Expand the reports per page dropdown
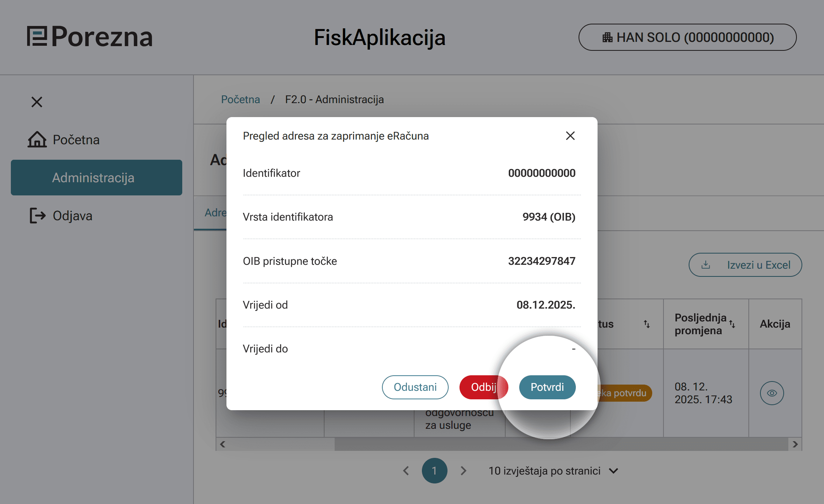824x504 pixels. pyautogui.click(x=613, y=471)
